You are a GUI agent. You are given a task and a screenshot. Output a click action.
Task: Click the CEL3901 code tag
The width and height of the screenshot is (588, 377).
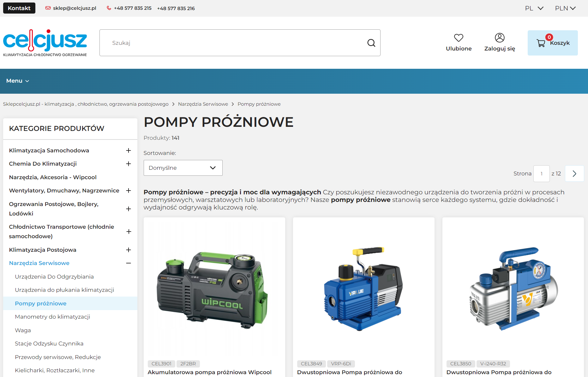161,364
